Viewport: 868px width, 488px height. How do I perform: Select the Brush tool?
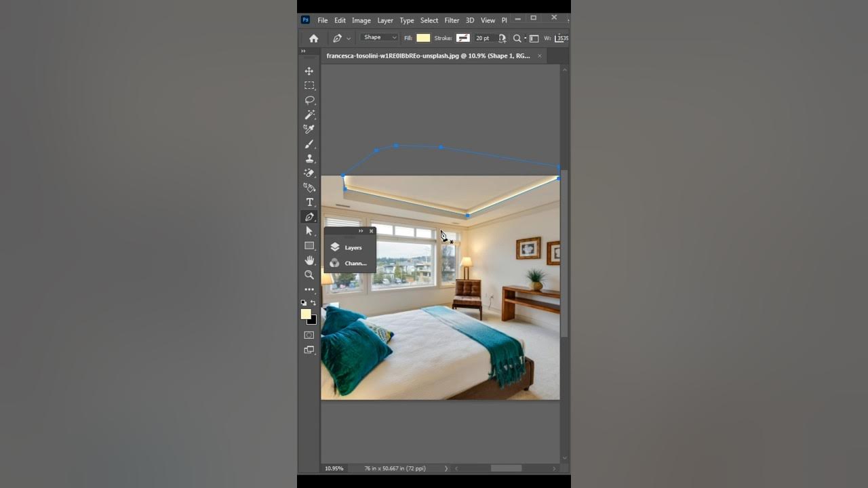point(309,144)
